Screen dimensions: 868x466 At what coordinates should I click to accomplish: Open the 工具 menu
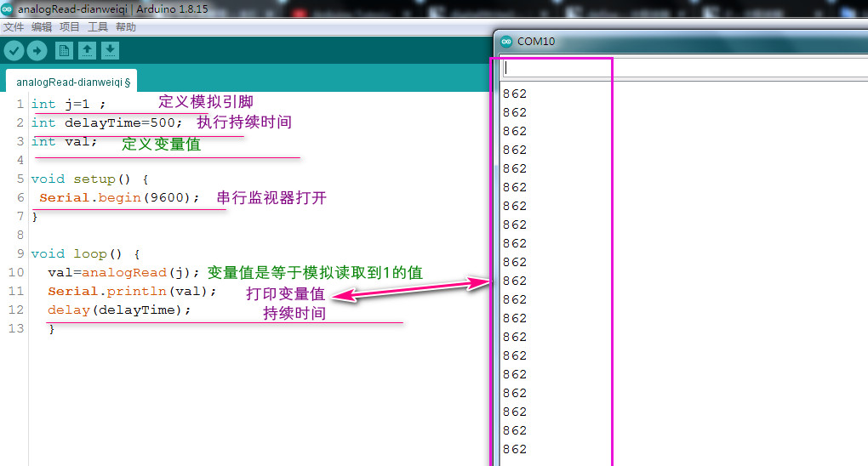click(x=98, y=27)
